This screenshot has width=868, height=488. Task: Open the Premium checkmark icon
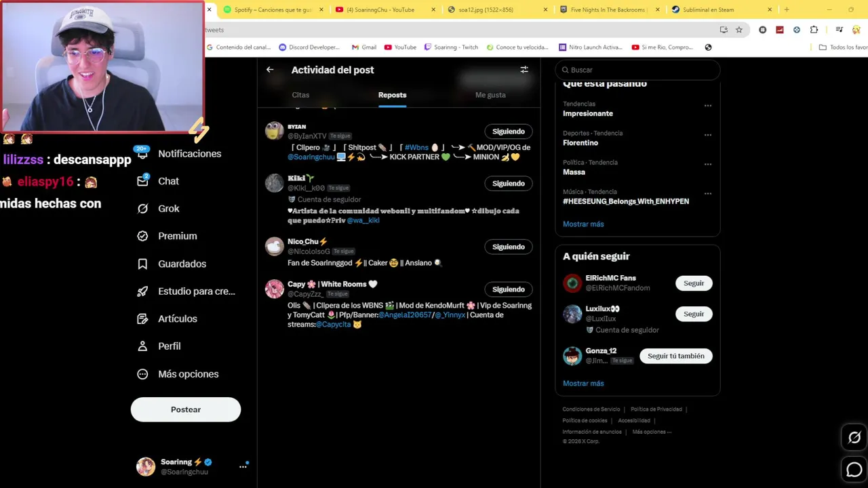[142, 236]
